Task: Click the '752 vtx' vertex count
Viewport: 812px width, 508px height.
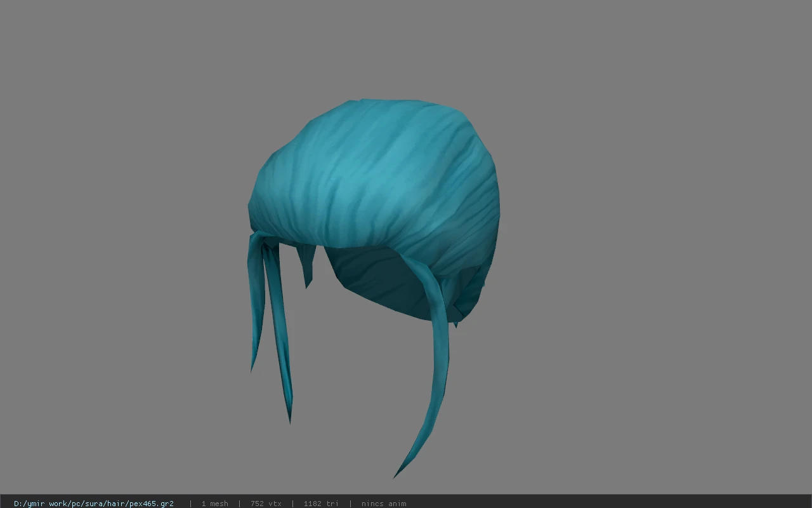Action: (x=266, y=504)
